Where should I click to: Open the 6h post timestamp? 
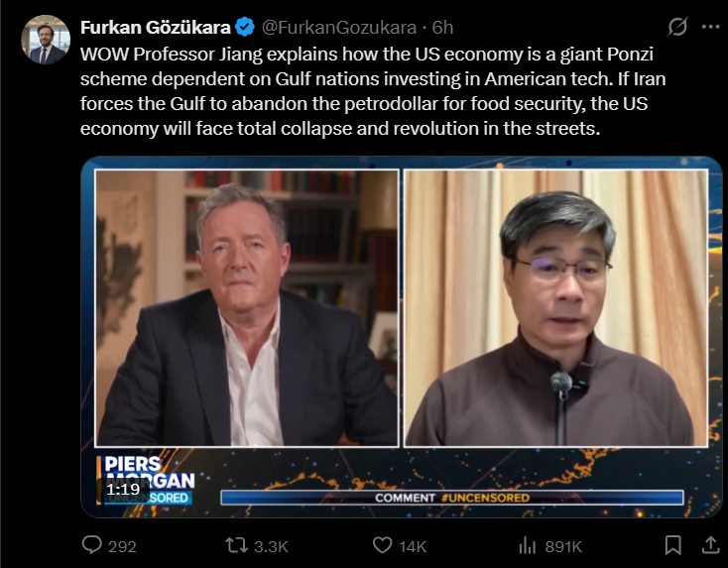point(442,28)
